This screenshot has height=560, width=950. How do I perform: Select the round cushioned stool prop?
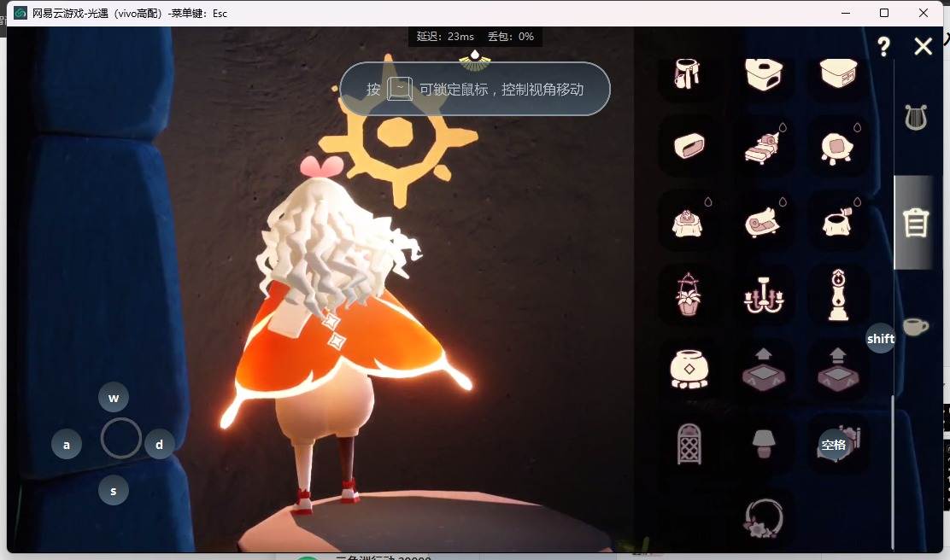coord(837,149)
